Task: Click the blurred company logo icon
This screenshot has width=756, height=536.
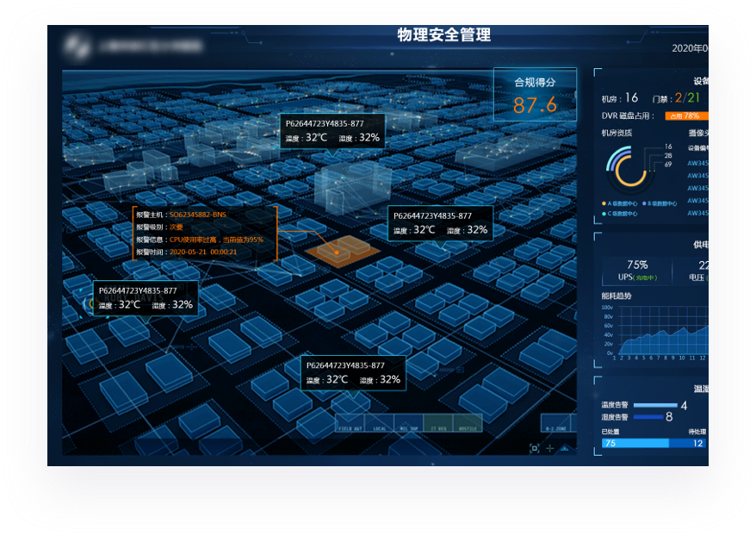Action: coord(78,47)
